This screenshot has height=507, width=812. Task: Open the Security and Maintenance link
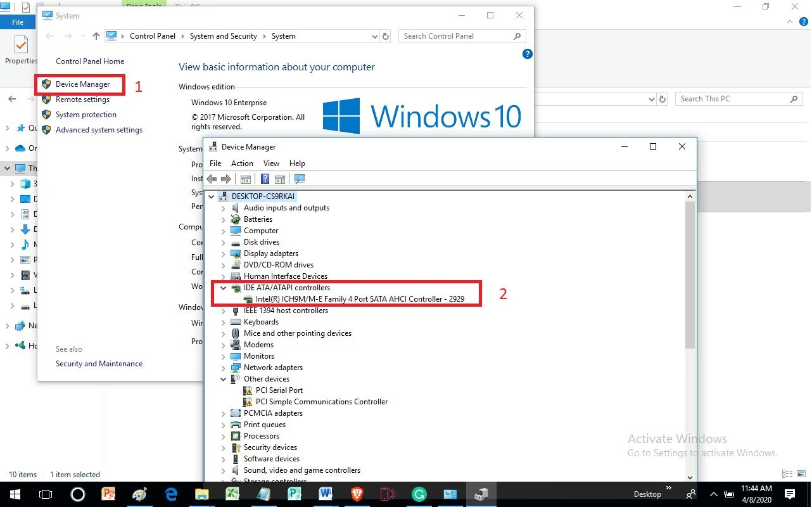click(x=99, y=364)
